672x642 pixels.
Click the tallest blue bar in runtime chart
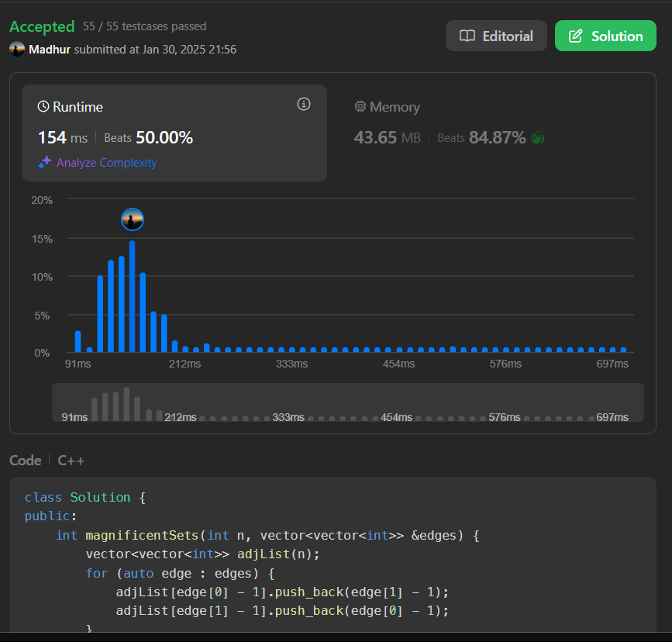click(x=132, y=296)
